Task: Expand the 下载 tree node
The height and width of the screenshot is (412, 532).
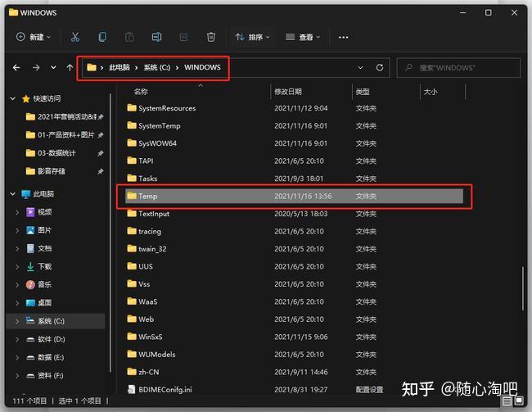Action: pos(17,267)
